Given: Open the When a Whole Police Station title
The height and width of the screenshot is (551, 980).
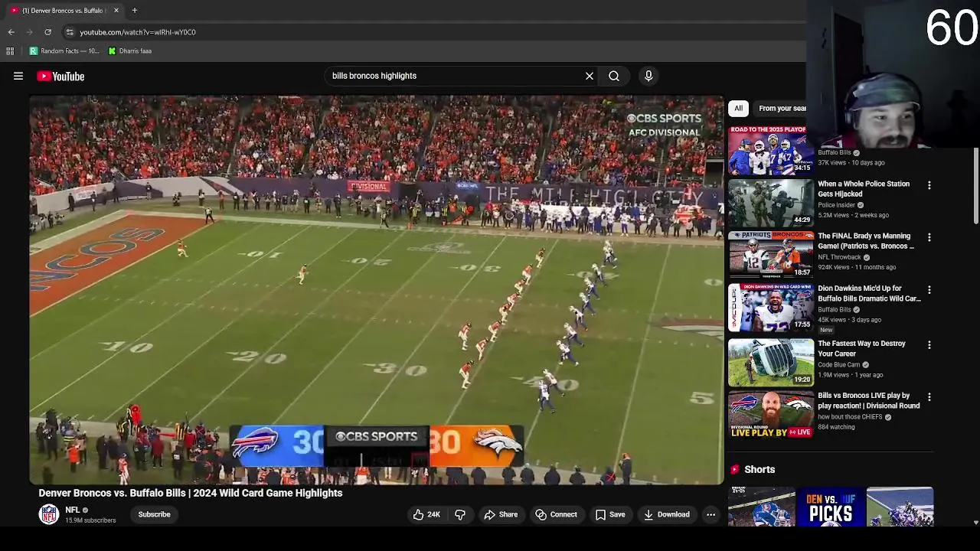Looking at the screenshot, I should point(864,189).
